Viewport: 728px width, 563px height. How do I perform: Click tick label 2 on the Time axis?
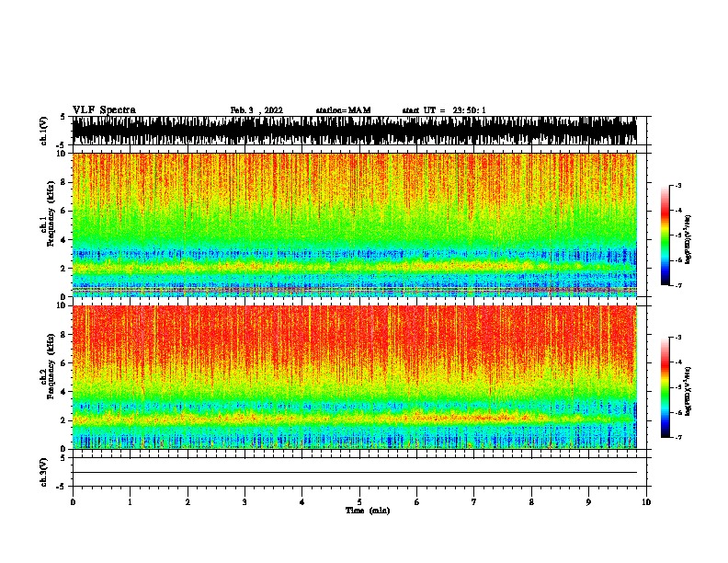(188, 502)
